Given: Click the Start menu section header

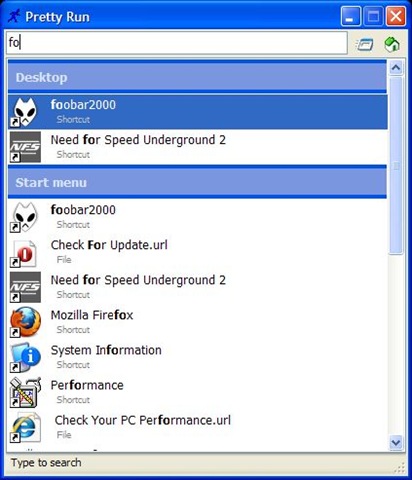Looking at the screenshot, I should (197, 182).
